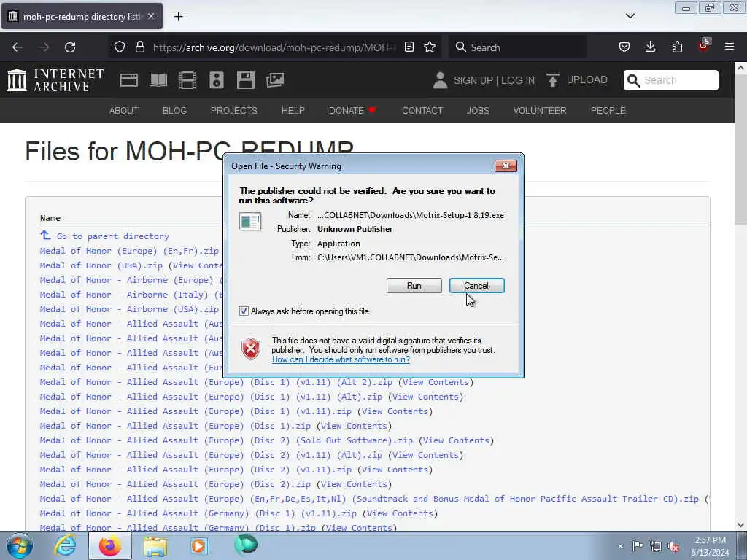The image size is (747, 560).
Task: Open the PROJECTS menu item
Action: pyautogui.click(x=234, y=111)
